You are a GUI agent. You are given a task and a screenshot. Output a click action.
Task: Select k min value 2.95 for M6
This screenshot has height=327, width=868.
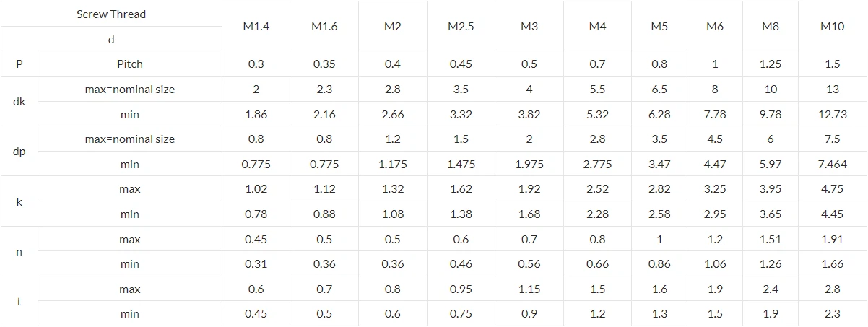point(715,214)
